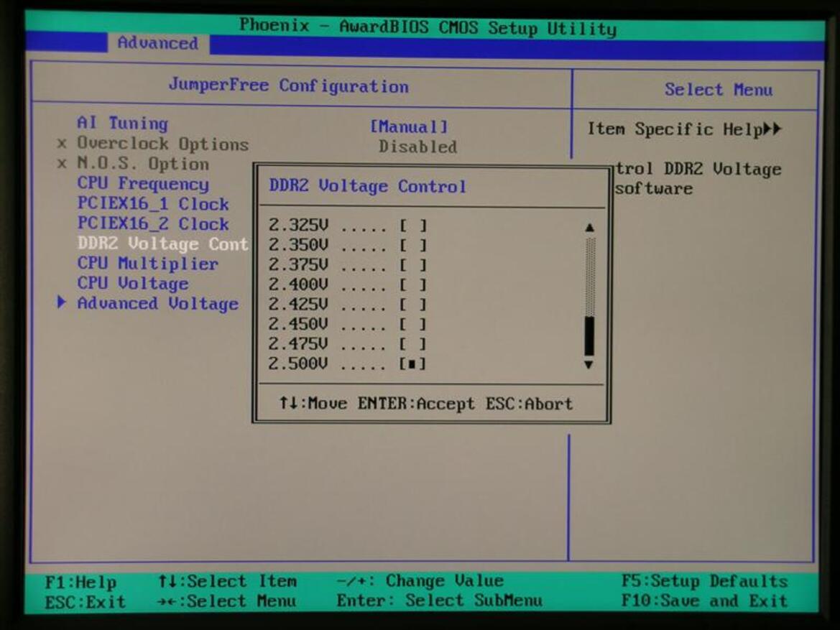Select the 2.400V voltage option

(x=413, y=285)
